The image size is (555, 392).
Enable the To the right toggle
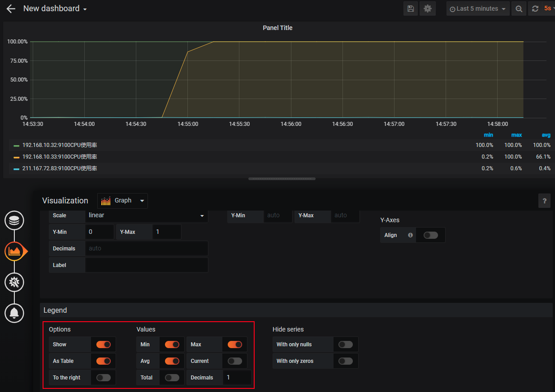tap(104, 378)
